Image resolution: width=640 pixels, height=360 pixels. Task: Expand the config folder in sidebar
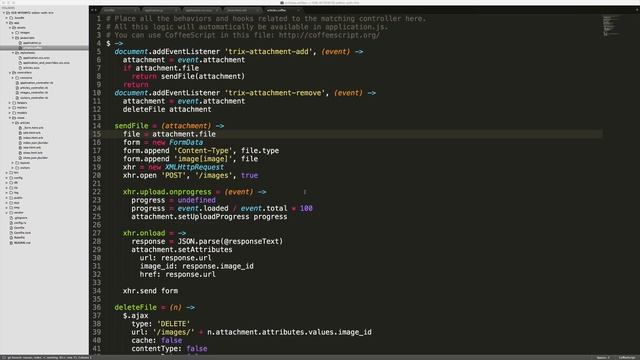(x=7, y=178)
